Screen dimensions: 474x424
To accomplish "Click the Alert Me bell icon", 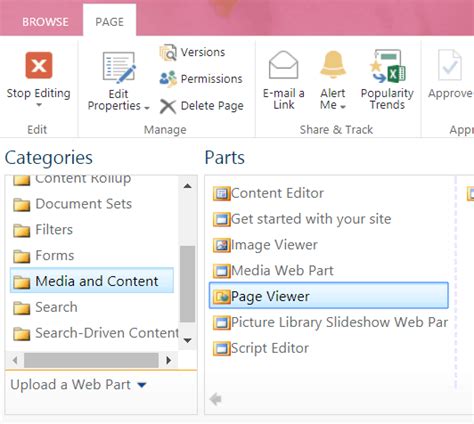I will (x=333, y=65).
